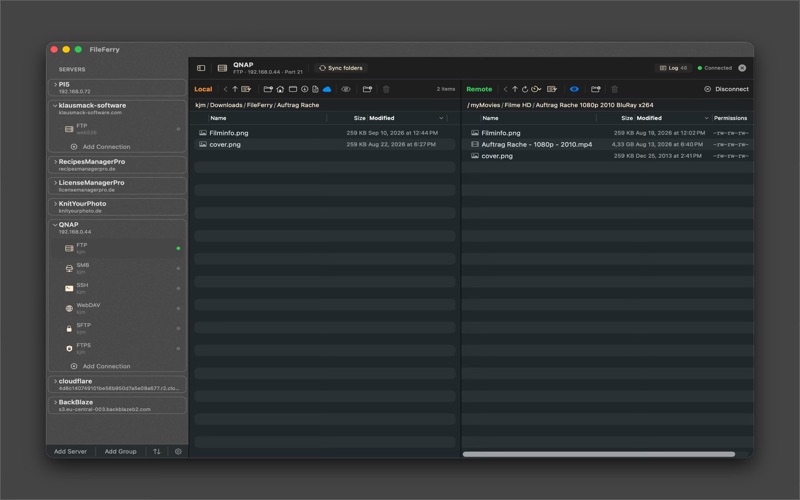
Task: Collapse the QNAP server group
Action: 55,224
